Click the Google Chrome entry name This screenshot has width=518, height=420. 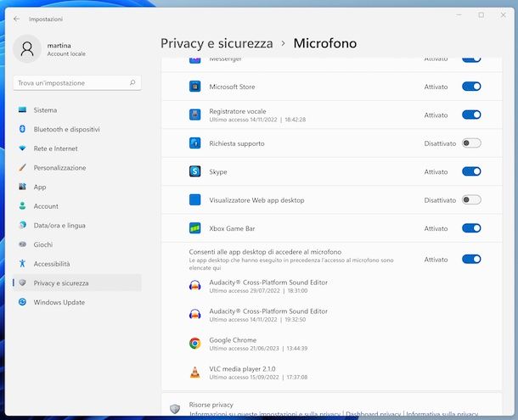pos(233,339)
